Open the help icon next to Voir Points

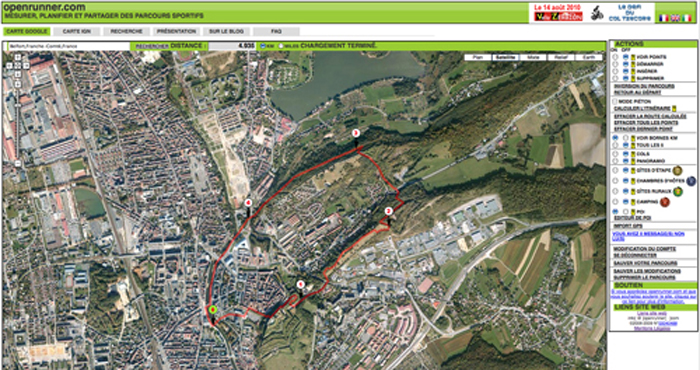(x=633, y=57)
